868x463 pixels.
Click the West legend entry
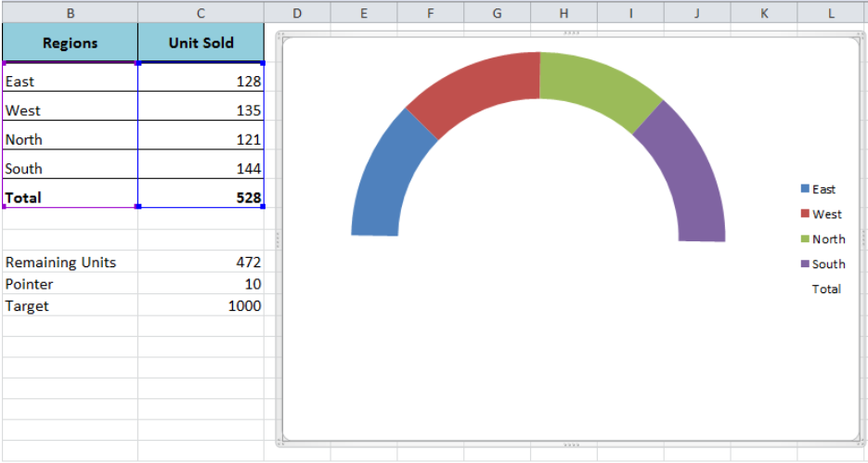pos(821,214)
